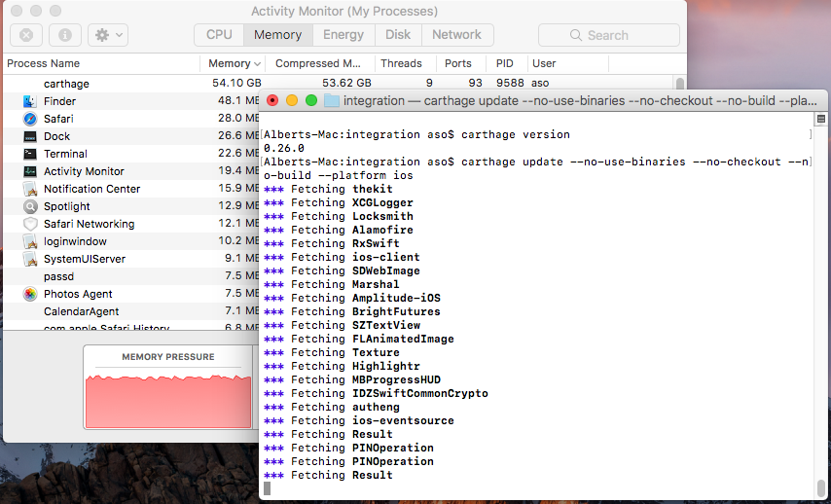Click the Notification Center process icon

coord(30,189)
